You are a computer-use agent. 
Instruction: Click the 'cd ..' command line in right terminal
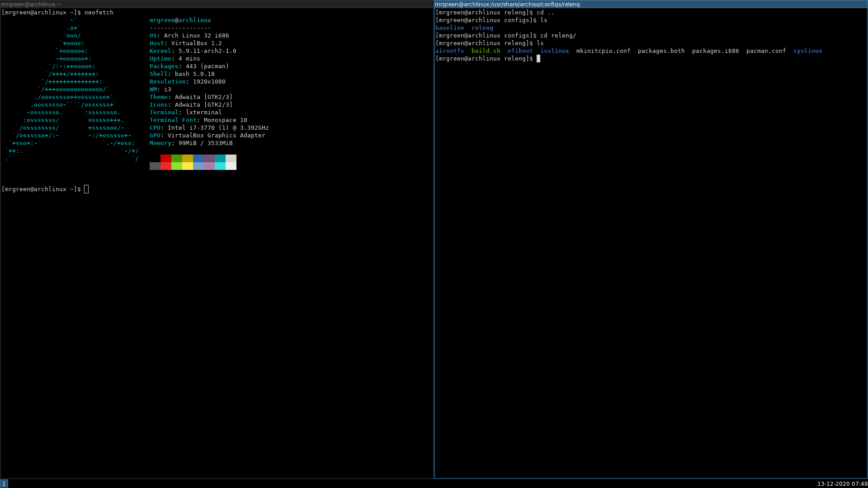[495, 13]
